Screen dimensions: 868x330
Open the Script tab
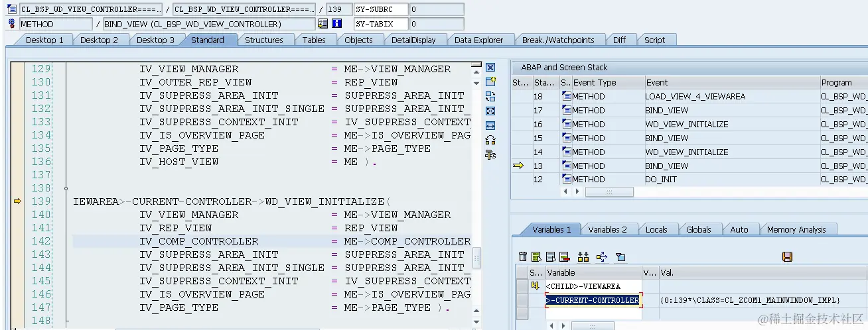coord(654,40)
